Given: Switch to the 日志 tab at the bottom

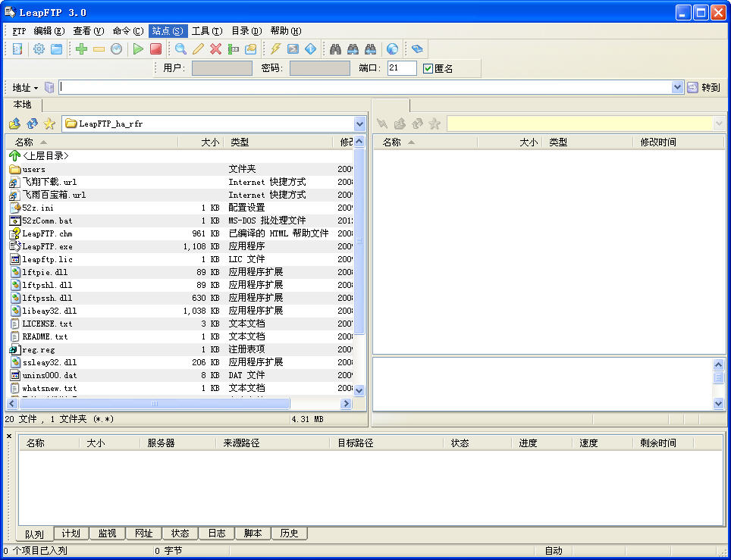Looking at the screenshot, I should 216,533.
